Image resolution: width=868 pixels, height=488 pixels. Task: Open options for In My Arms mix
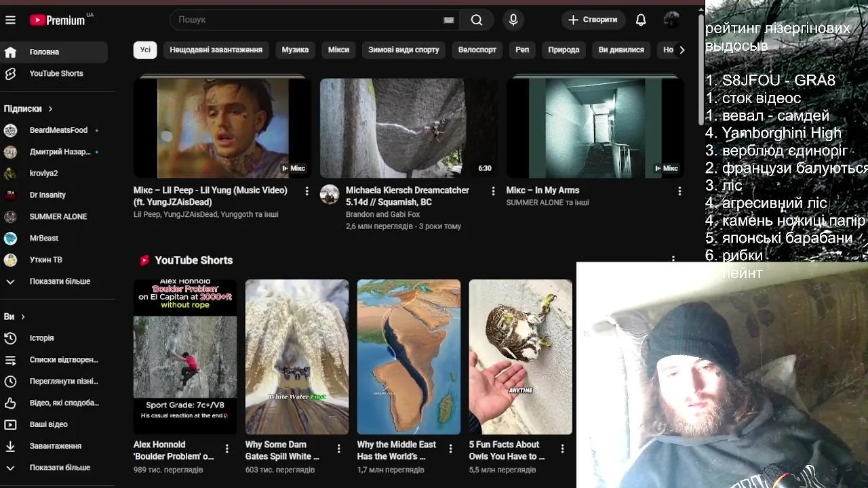(x=679, y=191)
